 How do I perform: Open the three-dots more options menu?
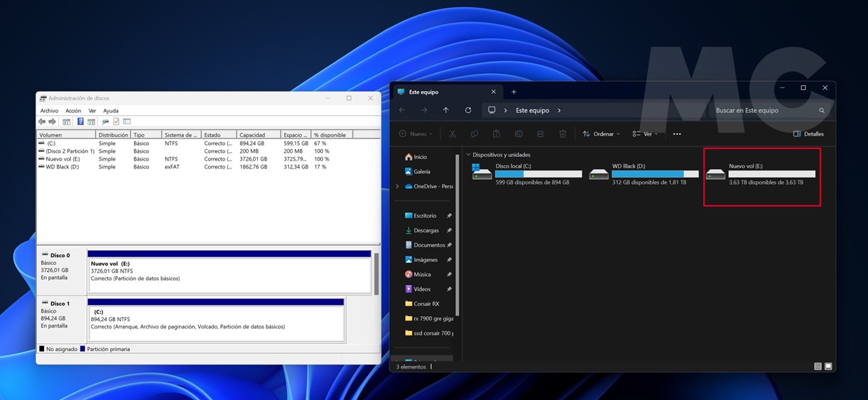677,134
